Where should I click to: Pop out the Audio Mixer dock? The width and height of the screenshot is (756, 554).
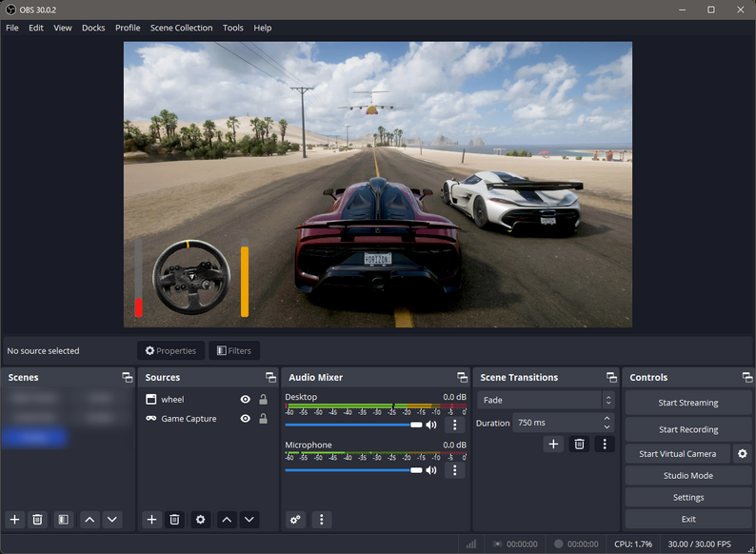pos(463,378)
